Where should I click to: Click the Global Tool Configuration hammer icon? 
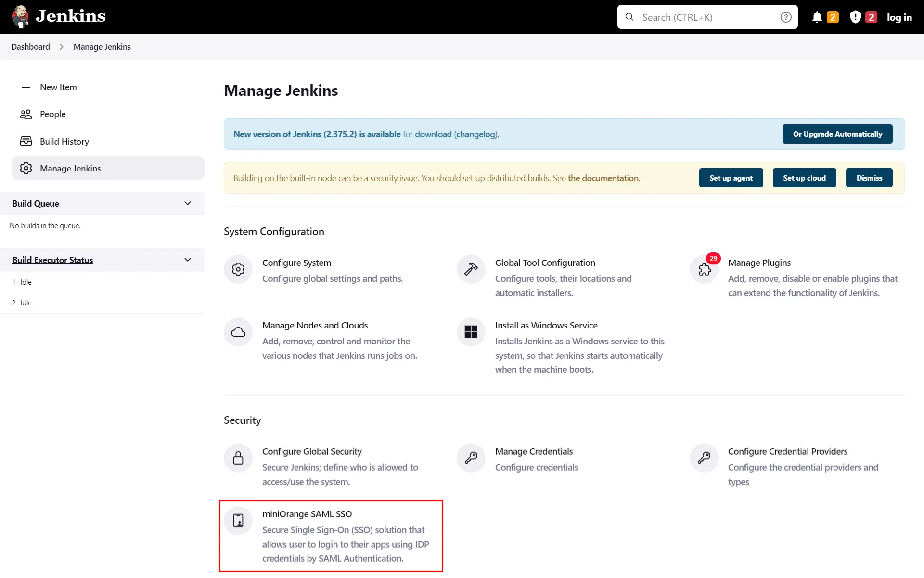471,269
